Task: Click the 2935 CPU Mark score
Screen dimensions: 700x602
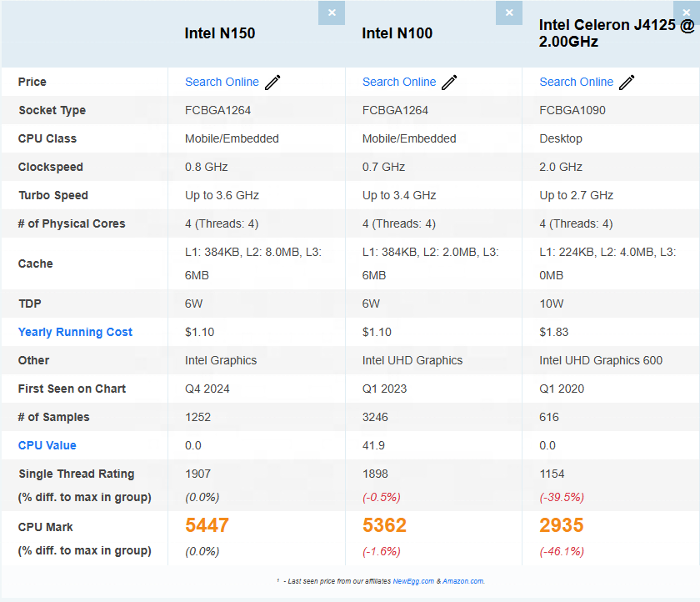Action: 561,525
